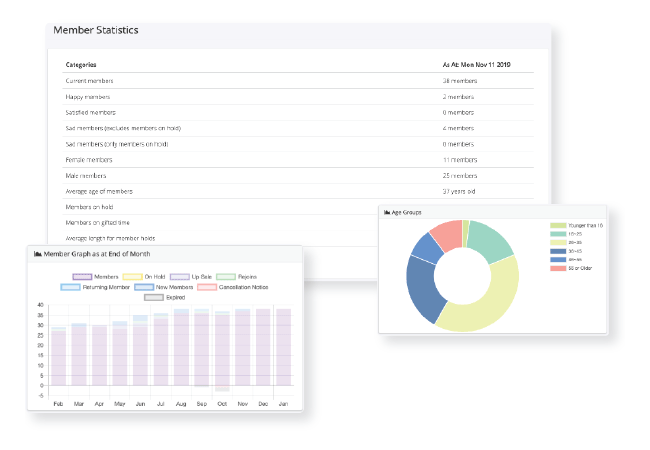Click Average length for member holds label
Screen dimensions: 650x450
click(110, 239)
